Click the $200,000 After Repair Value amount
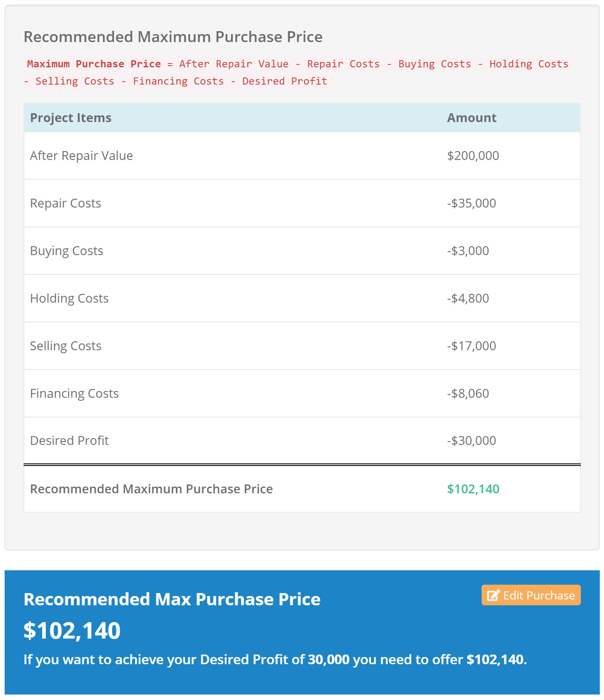Screen dimensions: 604x700 [x=473, y=156]
